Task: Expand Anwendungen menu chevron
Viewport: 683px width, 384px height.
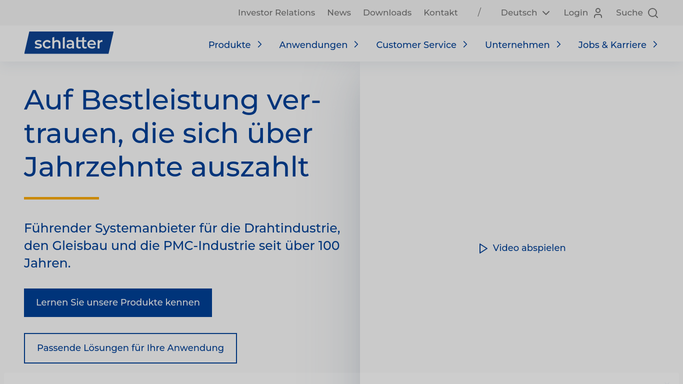Action: click(x=356, y=44)
